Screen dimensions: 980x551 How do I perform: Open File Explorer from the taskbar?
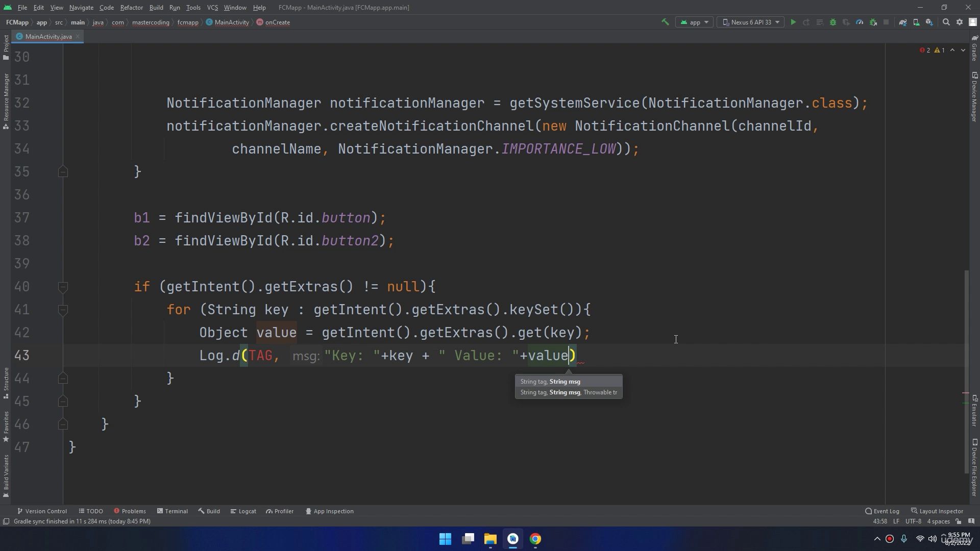pos(491,539)
